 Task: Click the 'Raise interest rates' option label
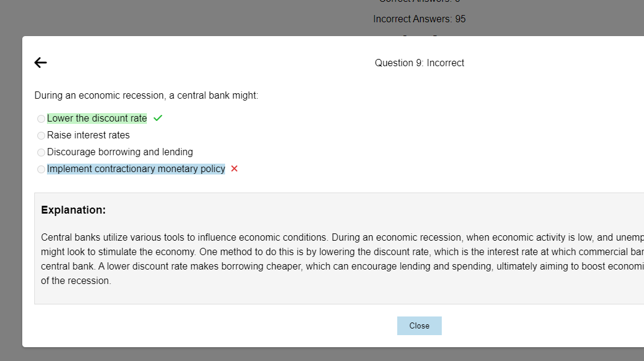[x=88, y=135]
